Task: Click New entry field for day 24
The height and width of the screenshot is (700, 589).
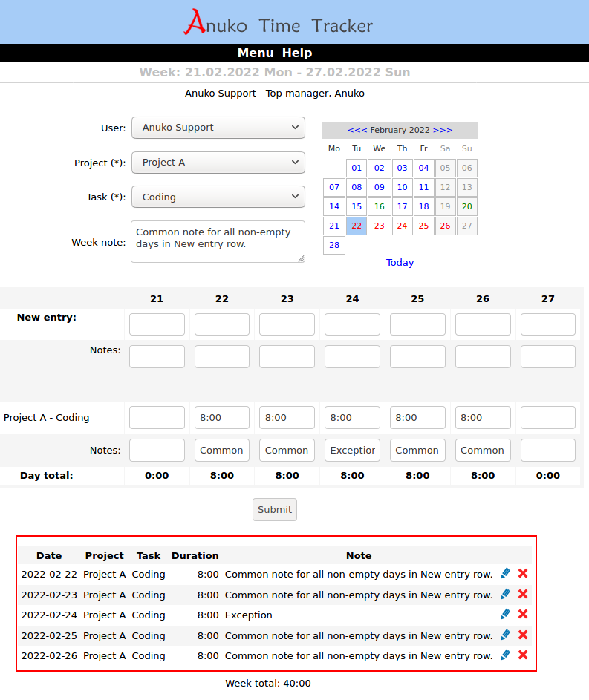Action: (352, 324)
